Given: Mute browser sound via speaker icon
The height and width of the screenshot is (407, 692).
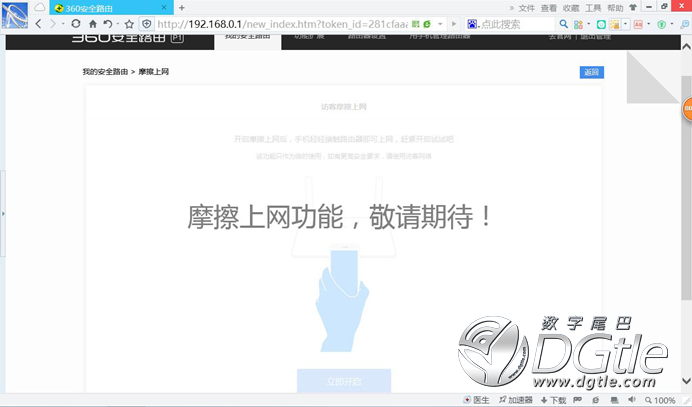Looking at the screenshot, I should click(x=632, y=399).
